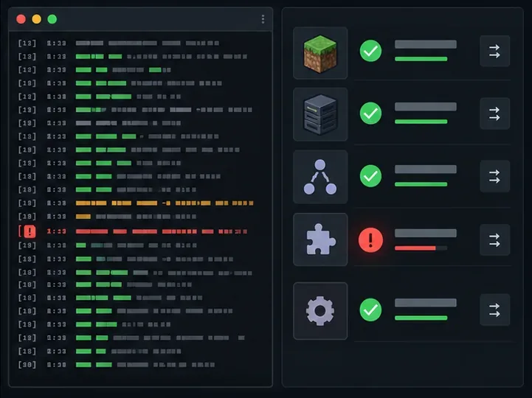Image resolution: width=532 pixels, height=398 pixels.
Task: Click green checkmark beside server rack
Action: 370,114
